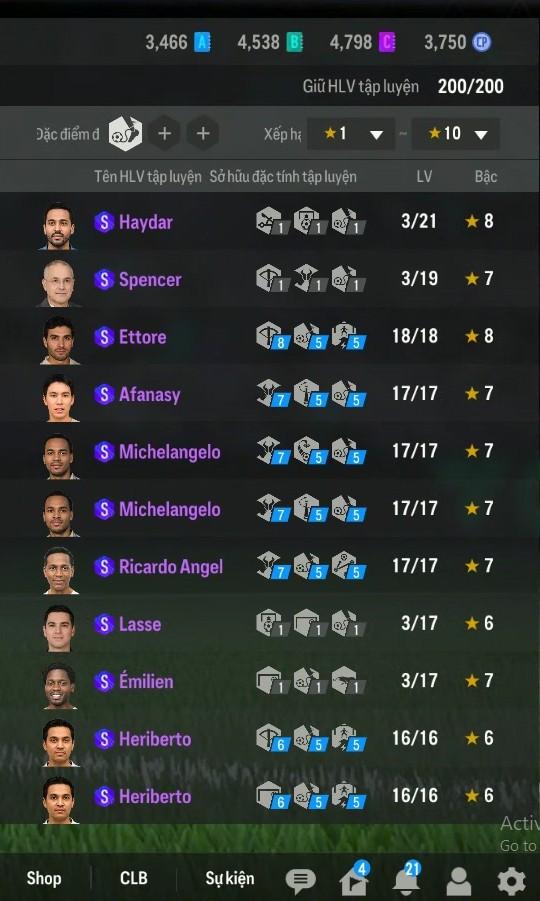Click the CP currency coin icon
The height and width of the screenshot is (901, 540).
click(481, 42)
